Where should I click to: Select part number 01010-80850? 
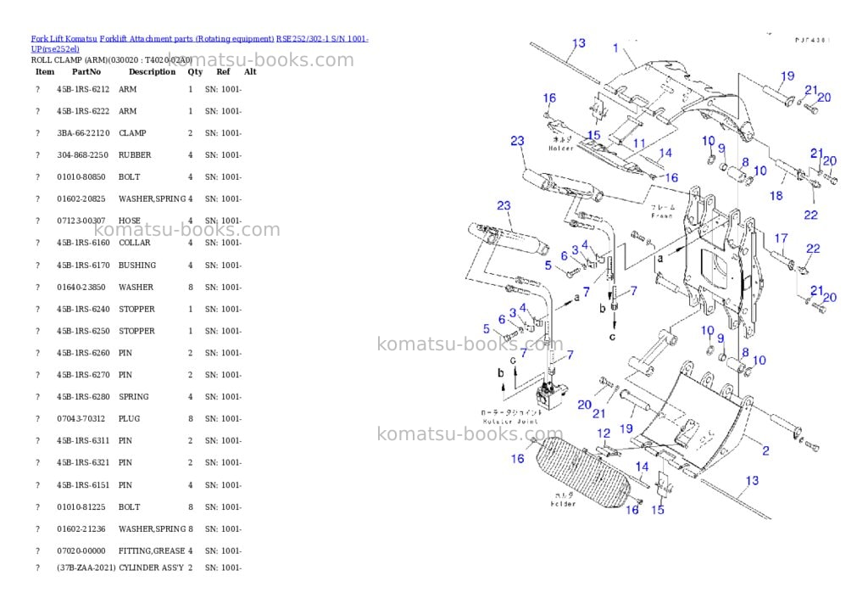point(81,177)
